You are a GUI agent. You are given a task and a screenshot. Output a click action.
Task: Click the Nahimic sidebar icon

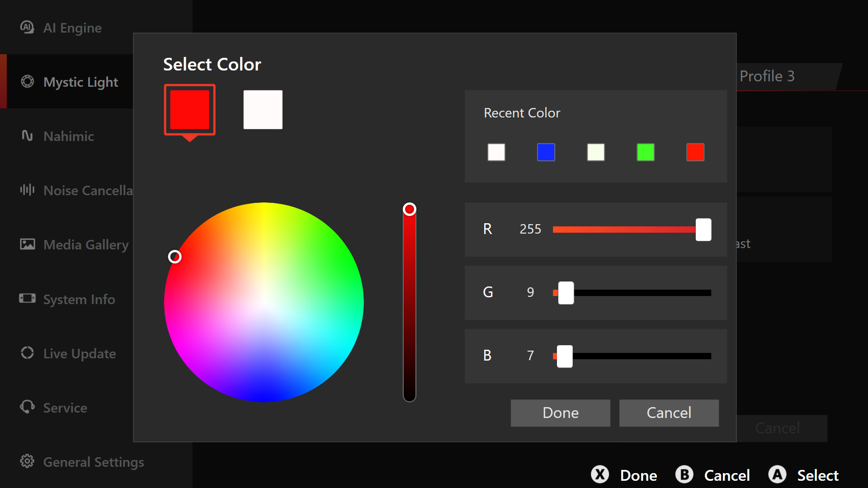(27, 136)
